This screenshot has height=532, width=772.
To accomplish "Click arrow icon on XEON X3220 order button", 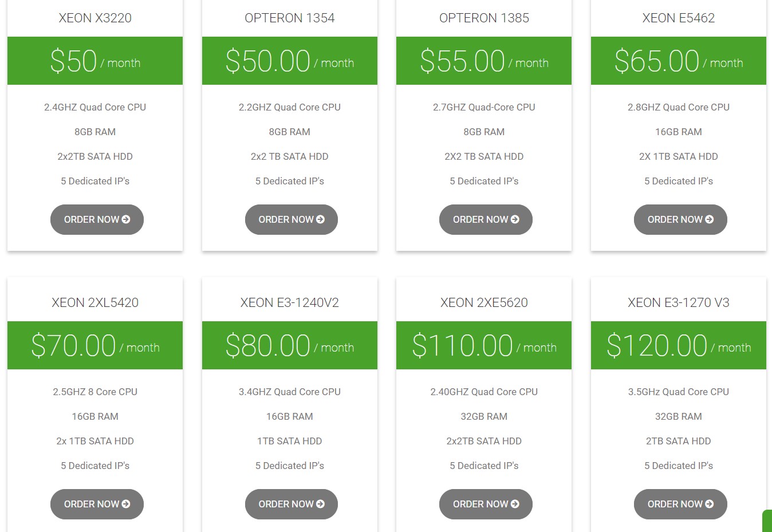I will pyautogui.click(x=126, y=219).
